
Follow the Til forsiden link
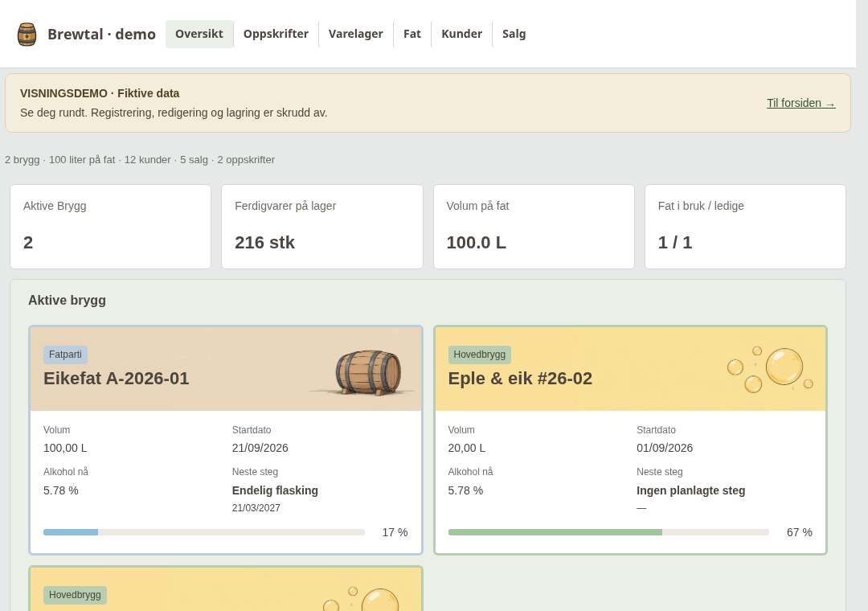800,103
